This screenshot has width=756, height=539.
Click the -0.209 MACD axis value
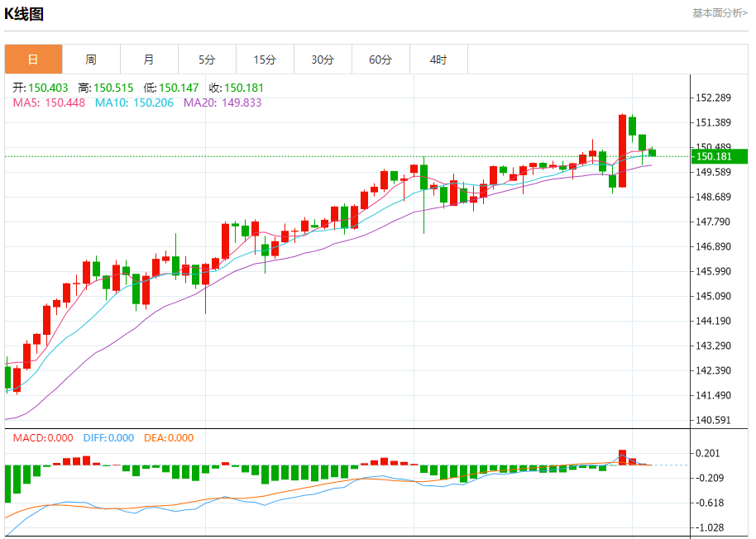tap(709, 478)
